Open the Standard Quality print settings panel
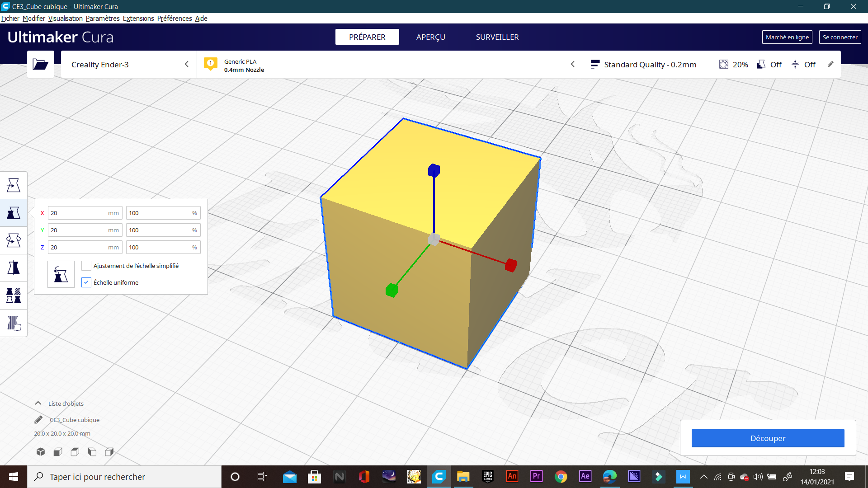This screenshot has height=488, width=868. [651, 65]
